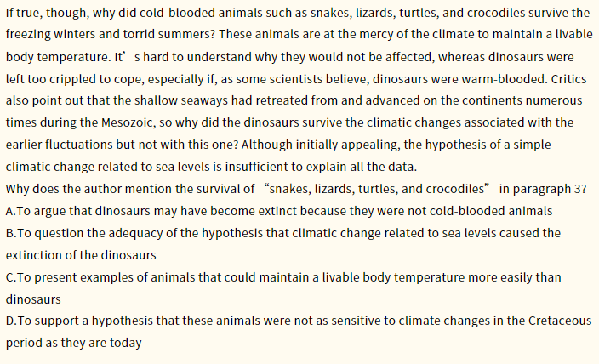Select answer option A about cold-blooded animals
The height and width of the screenshot is (364, 599).
pyautogui.click(x=279, y=211)
